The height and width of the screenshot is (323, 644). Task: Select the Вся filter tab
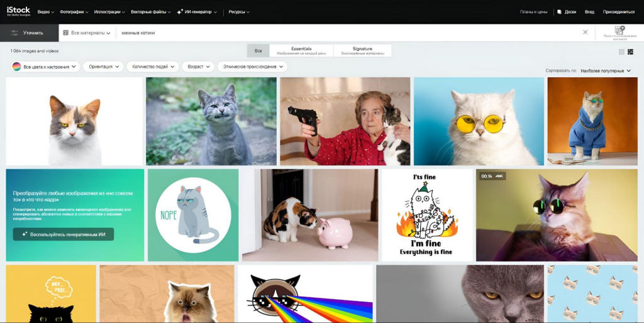(258, 51)
